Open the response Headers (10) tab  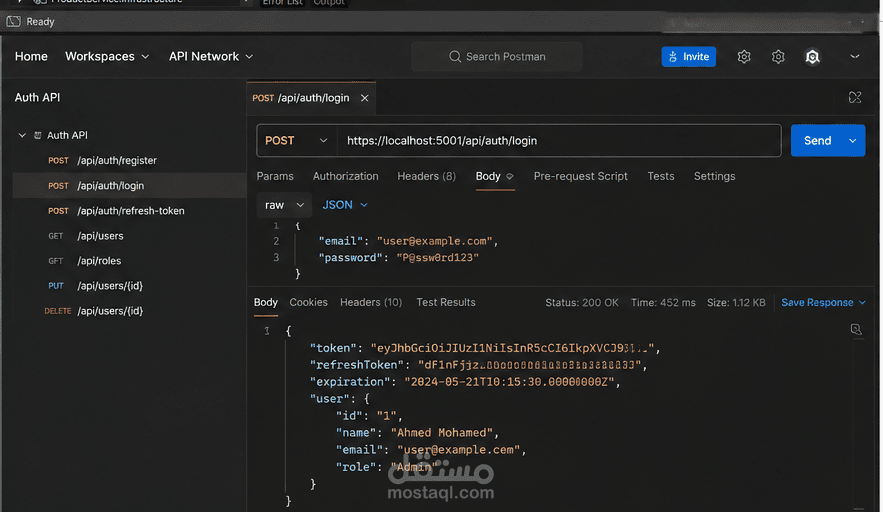(371, 302)
